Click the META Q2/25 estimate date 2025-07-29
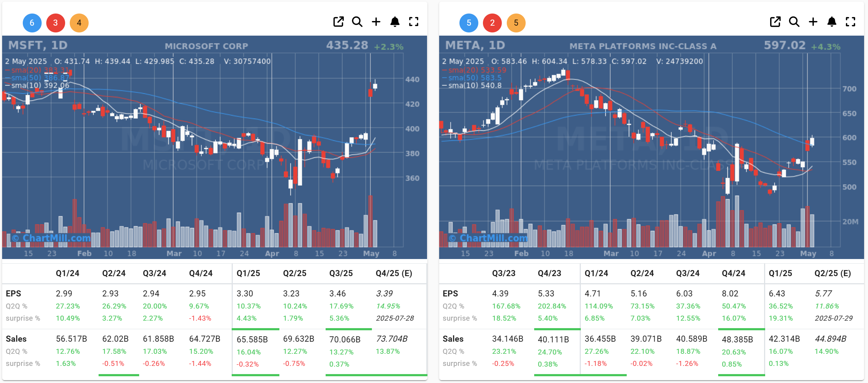The width and height of the screenshot is (868, 383). (833, 318)
